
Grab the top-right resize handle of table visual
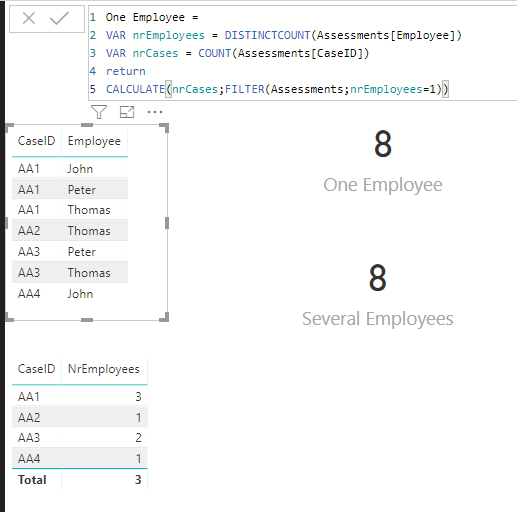click(x=164, y=128)
